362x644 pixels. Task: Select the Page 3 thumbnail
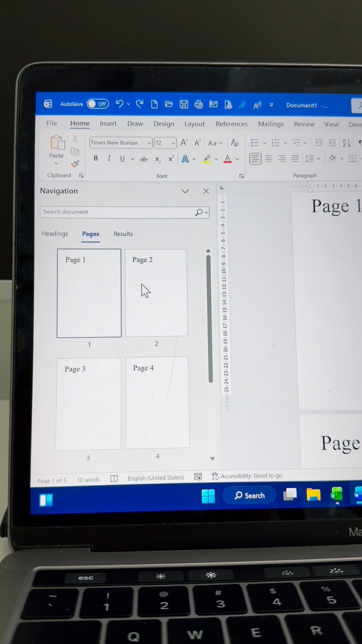point(88,404)
